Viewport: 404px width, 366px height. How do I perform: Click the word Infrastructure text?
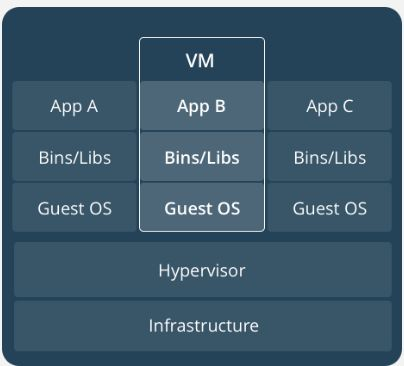point(203,326)
